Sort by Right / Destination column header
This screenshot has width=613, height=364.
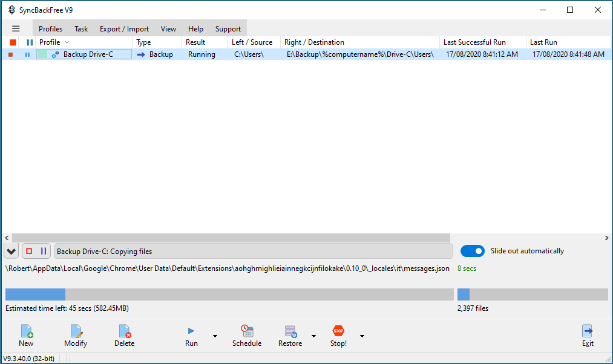click(x=360, y=42)
